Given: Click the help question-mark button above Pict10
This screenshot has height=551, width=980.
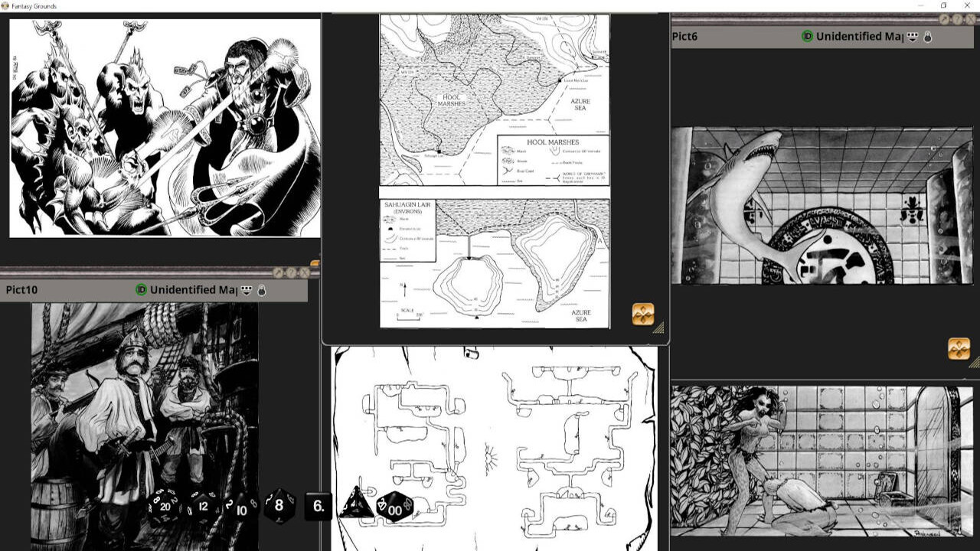Looking at the screenshot, I should [x=292, y=273].
